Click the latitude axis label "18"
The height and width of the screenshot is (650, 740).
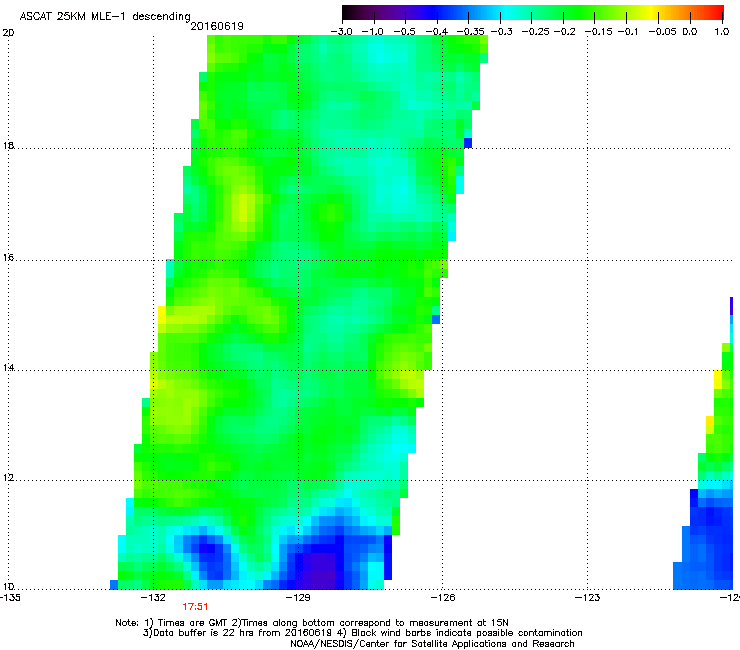(x=8, y=145)
